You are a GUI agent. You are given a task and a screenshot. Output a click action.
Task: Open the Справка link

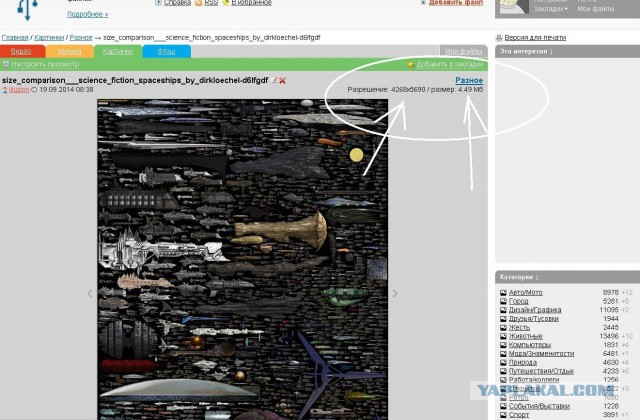coord(178,2)
